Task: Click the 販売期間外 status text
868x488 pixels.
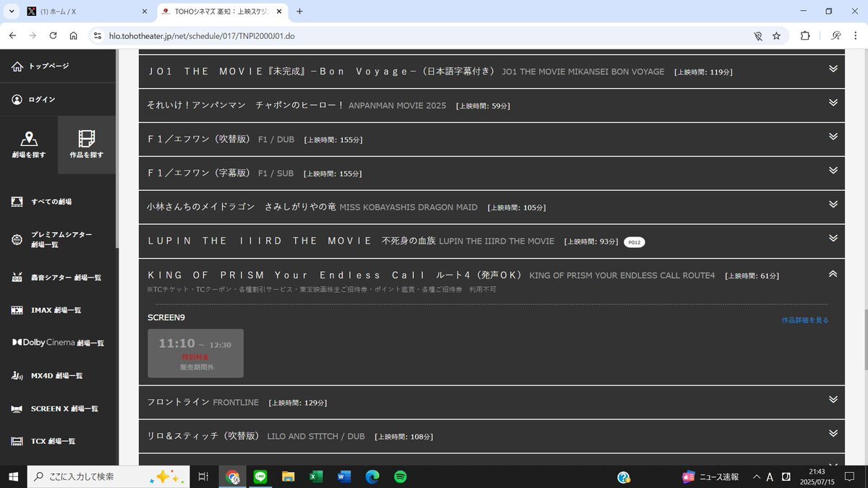Action: coord(197,367)
